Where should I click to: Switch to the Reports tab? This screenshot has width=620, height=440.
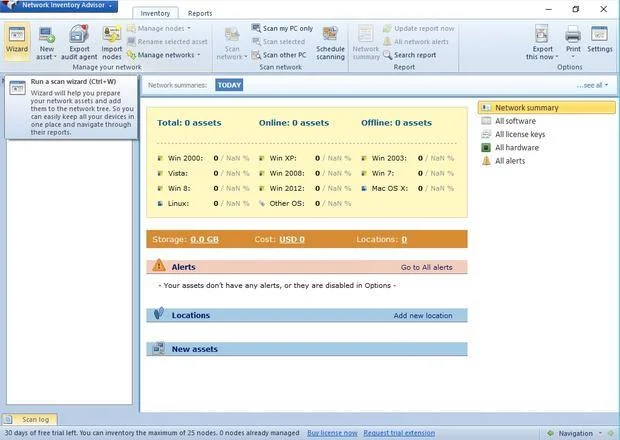[200, 13]
